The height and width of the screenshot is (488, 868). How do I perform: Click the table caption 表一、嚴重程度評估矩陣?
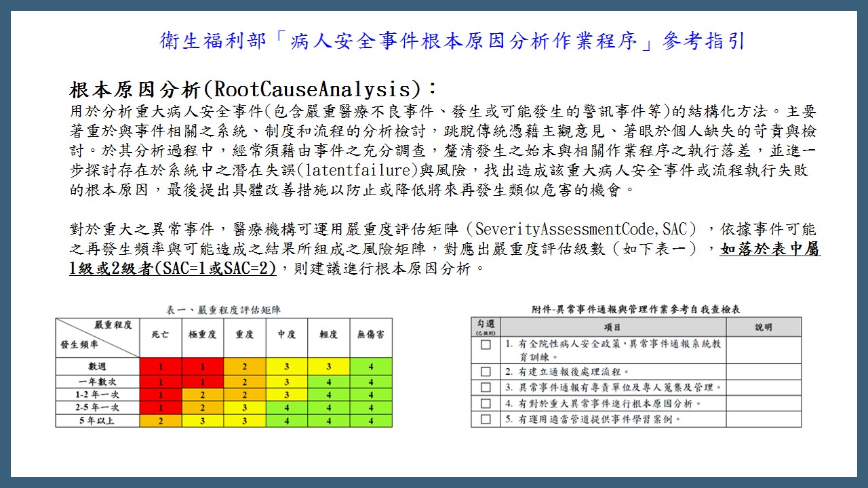223,310
